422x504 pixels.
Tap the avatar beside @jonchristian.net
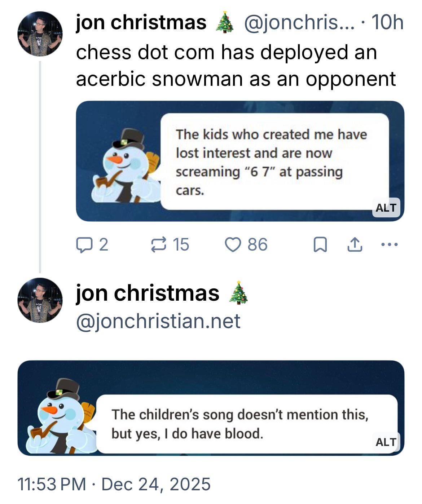click(x=40, y=300)
